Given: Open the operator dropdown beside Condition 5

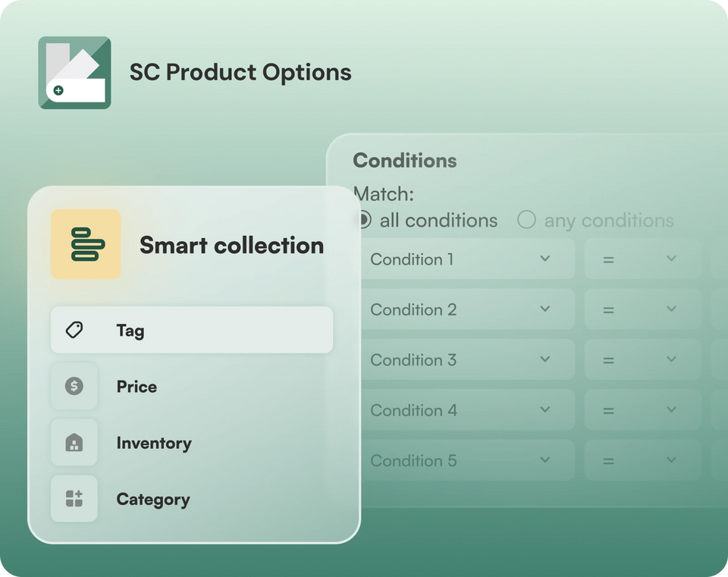Looking at the screenshot, I should click(x=642, y=460).
